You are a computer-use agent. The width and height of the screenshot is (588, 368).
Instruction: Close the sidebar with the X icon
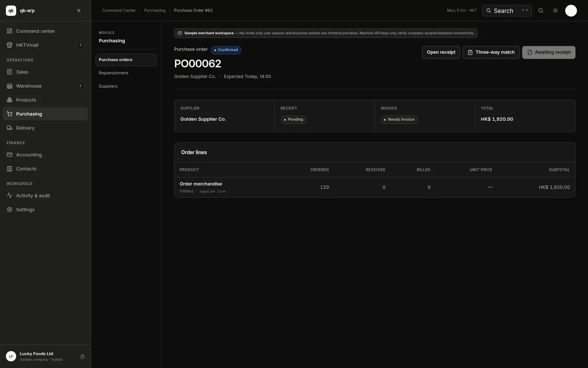pyautogui.click(x=79, y=11)
